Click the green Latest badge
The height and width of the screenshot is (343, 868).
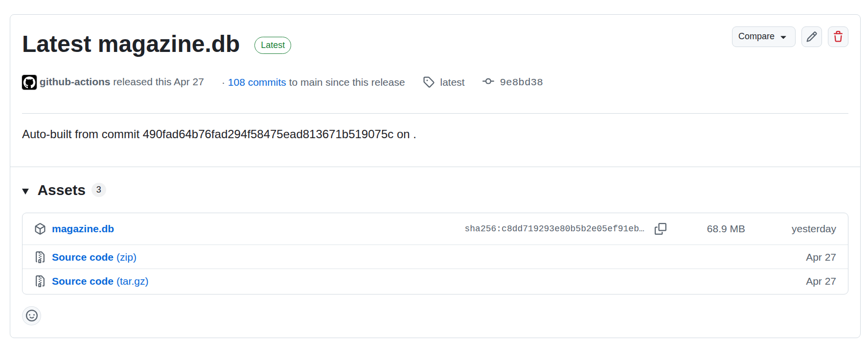[273, 45]
